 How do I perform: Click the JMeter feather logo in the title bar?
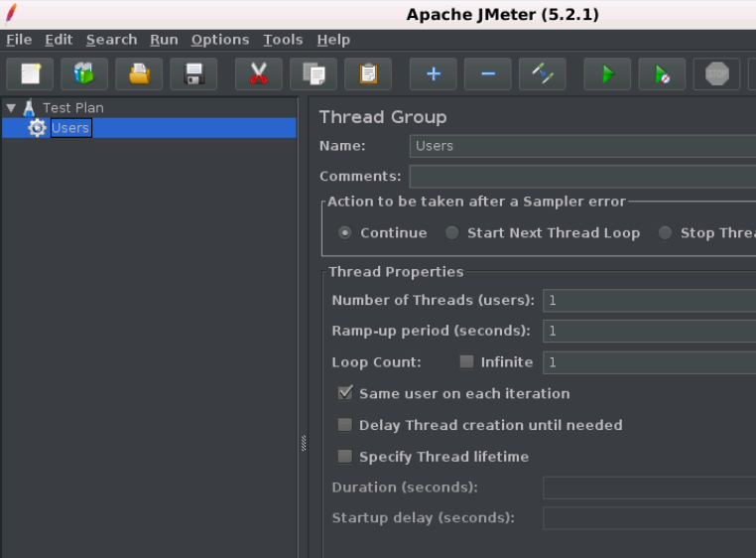tap(11, 14)
